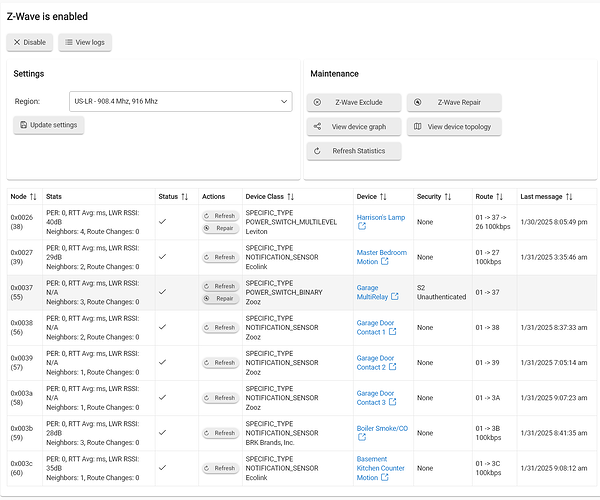
Task: Open external link icon beside Garage MultiRelay
Action: [395, 297]
